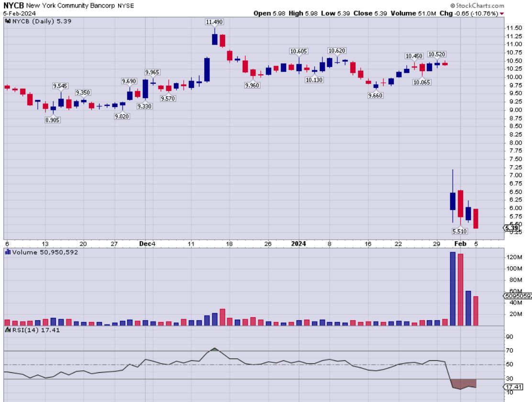Select the 10.065 low label

pyautogui.click(x=422, y=82)
